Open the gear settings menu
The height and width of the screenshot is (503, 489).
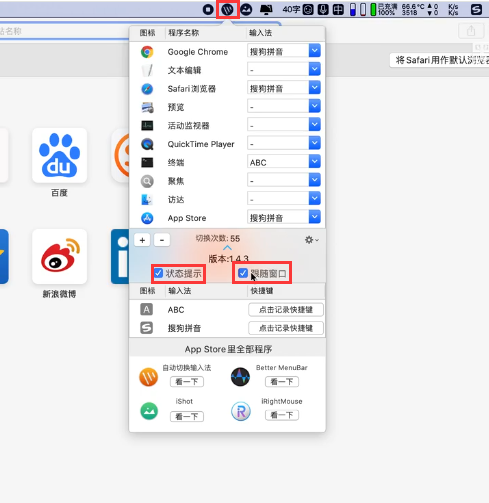[x=311, y=240]
